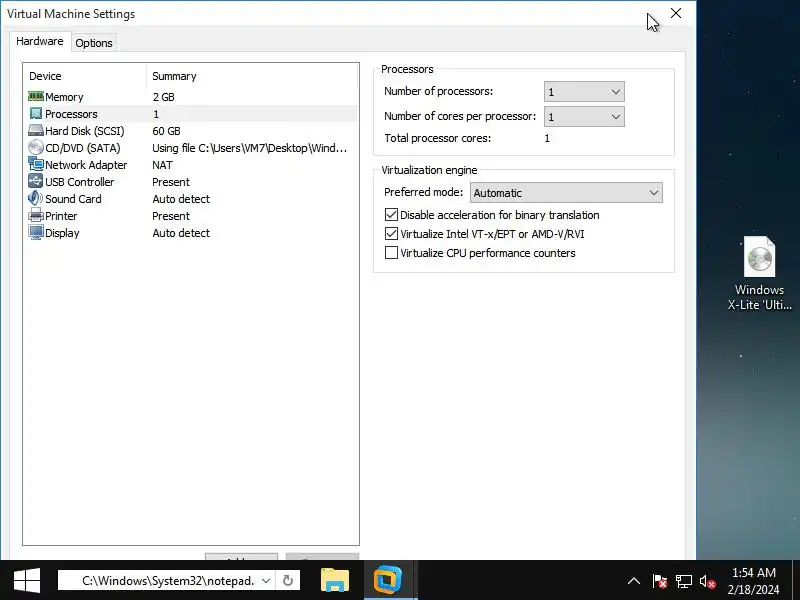Select the Sound Card row label
Image resolution: width=800 pixels, height=600 pixels.
(73, 199)
